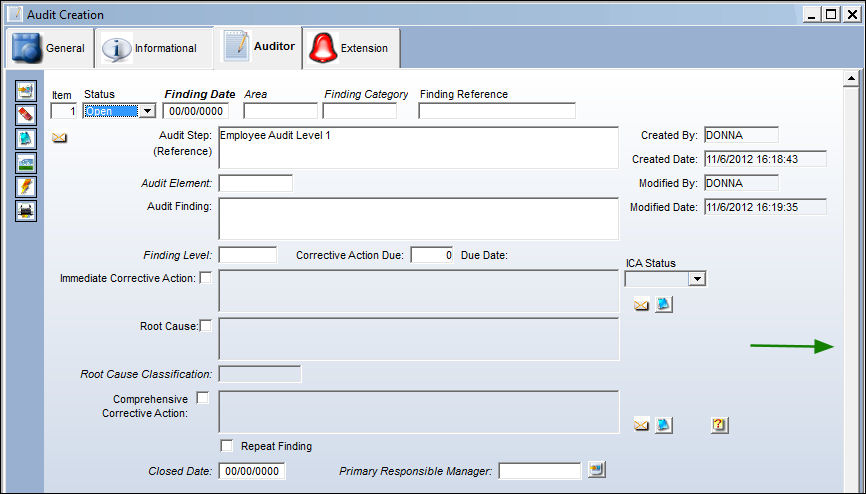The height and width of the screenshot is (494, 866).
Task: Click the Root Cause Classification field
Action: (260, 374)
